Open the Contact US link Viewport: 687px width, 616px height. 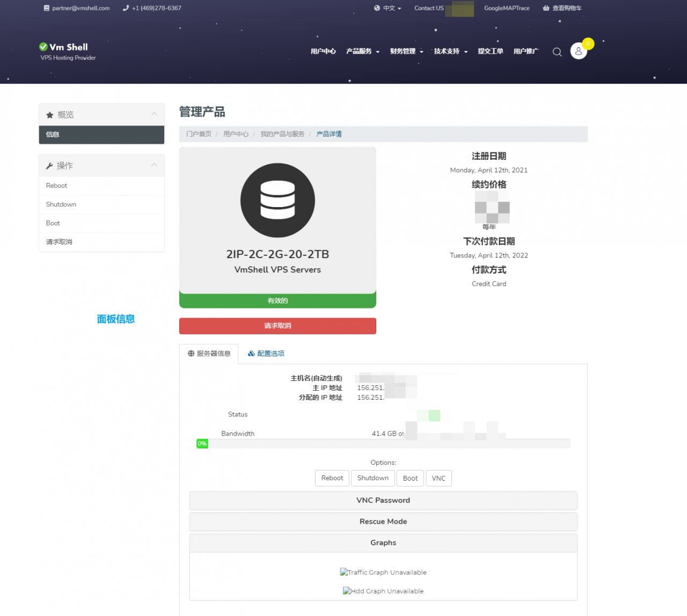tap(429, 8)
